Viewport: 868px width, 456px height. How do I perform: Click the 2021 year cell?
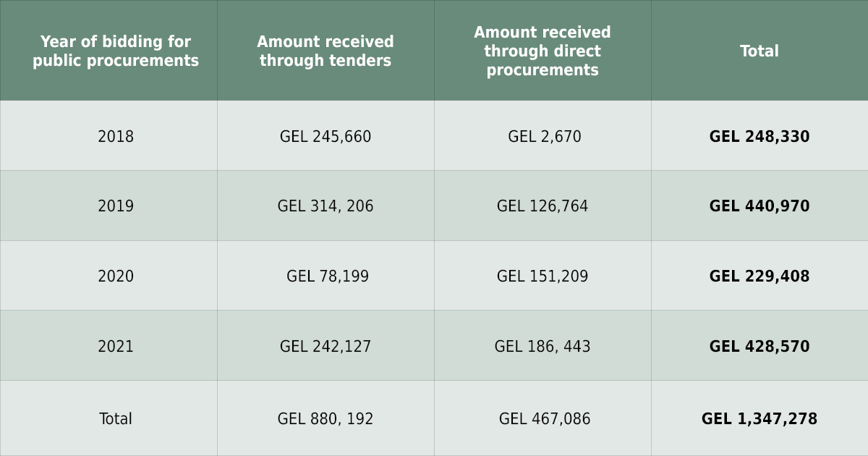116,347
